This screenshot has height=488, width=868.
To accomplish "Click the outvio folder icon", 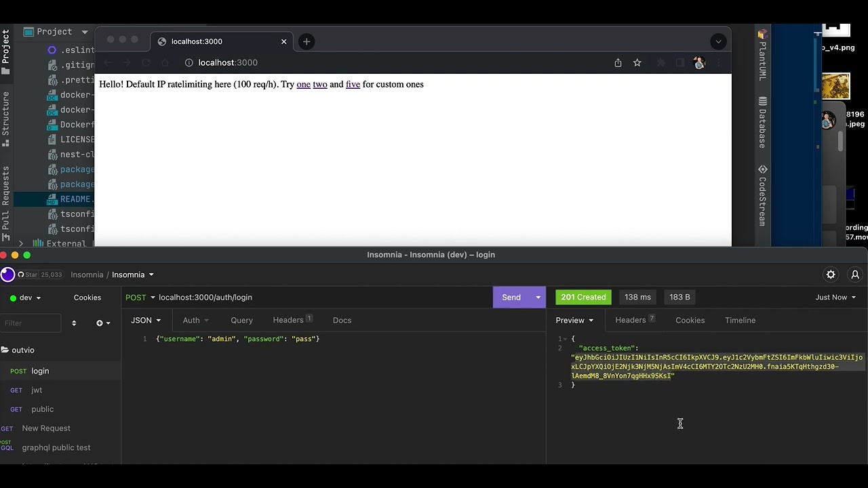I will coord(5,350).
